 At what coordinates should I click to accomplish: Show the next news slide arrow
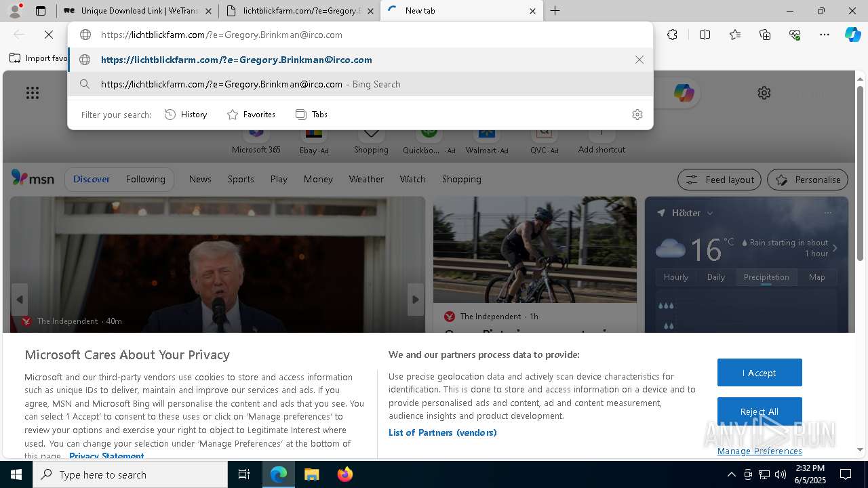416,300
